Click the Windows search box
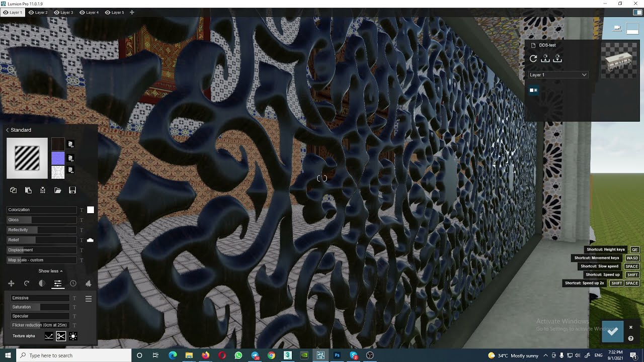The width and height of the screenshot is (644, 362). click(x=74, y=355)
